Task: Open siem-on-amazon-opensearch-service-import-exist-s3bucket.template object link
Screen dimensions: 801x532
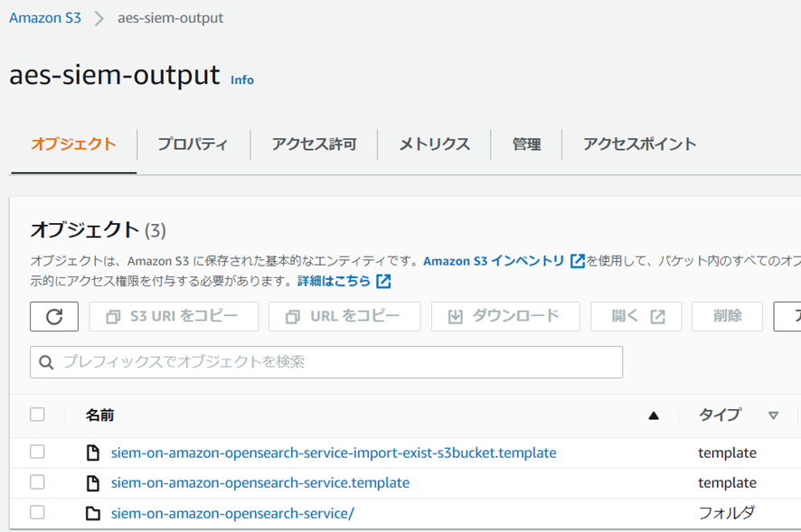Action: click(335, 453)
